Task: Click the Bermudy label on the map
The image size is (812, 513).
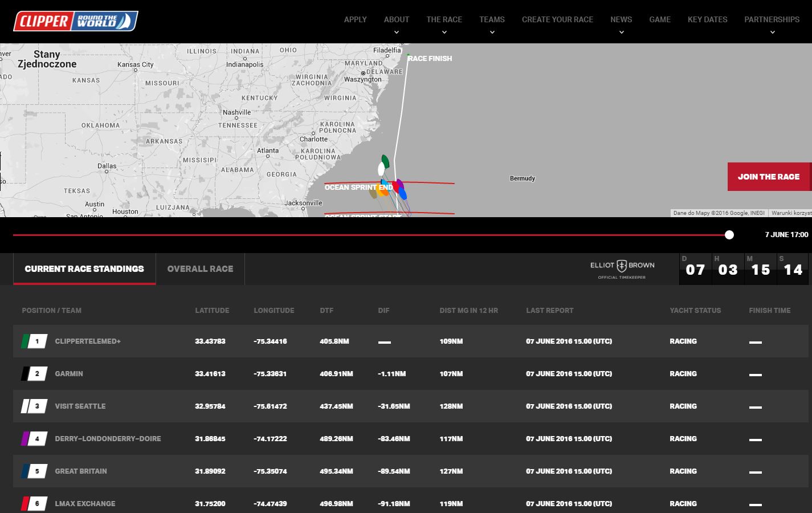Action: 523,178
